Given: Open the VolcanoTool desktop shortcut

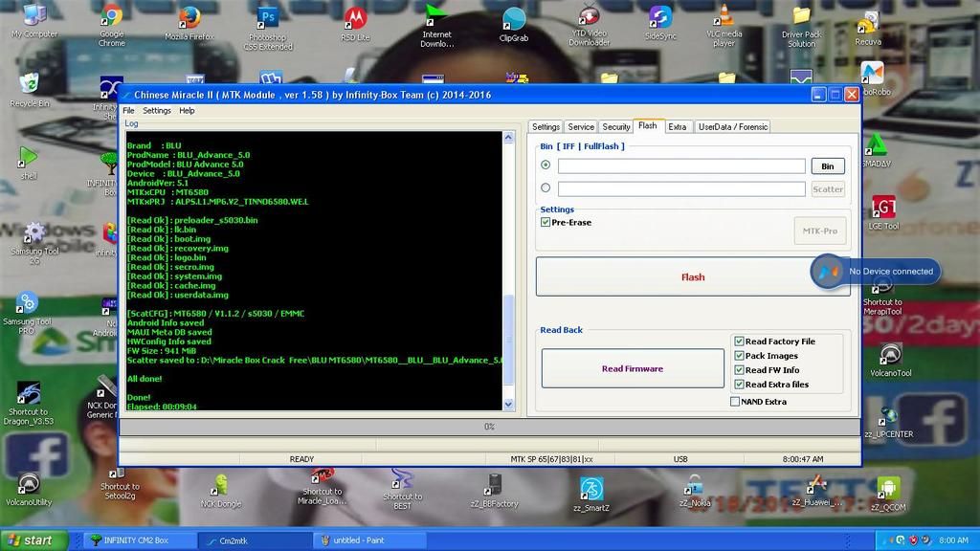Looking at the screenshot, I should [889, 355].
